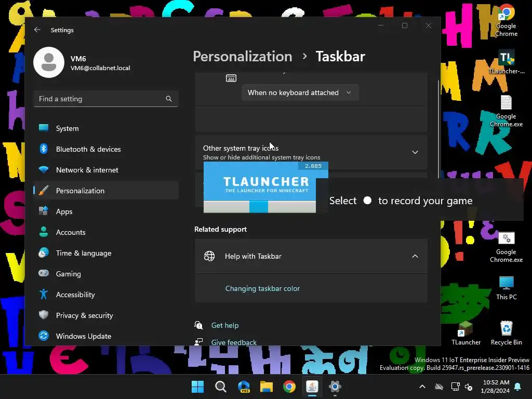Open the Windows Start button
The height and width of the screenshot is (399, 532).
coord(197,387)
